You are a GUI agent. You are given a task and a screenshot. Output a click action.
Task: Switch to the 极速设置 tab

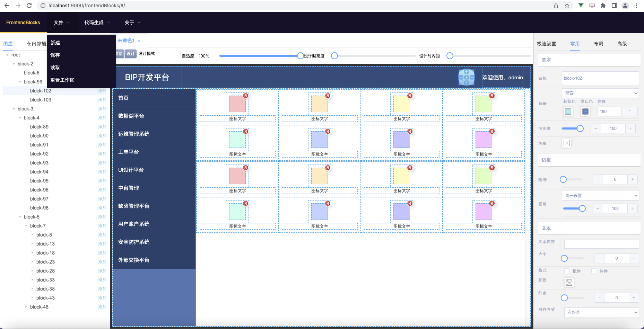click(547, 44)
